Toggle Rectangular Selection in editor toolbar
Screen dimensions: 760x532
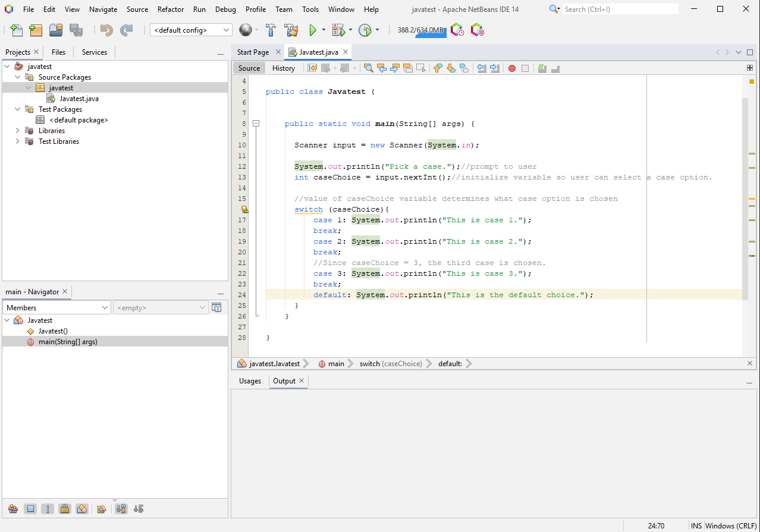pyautogui.click(x=421, y=68)
